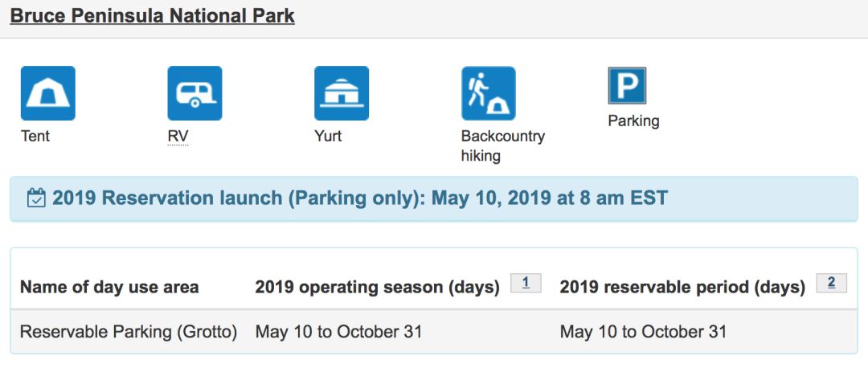Screen dimensions: 868x372
Task: Open the Bruce Peninsula National Park link
Action: click(152, 15)
